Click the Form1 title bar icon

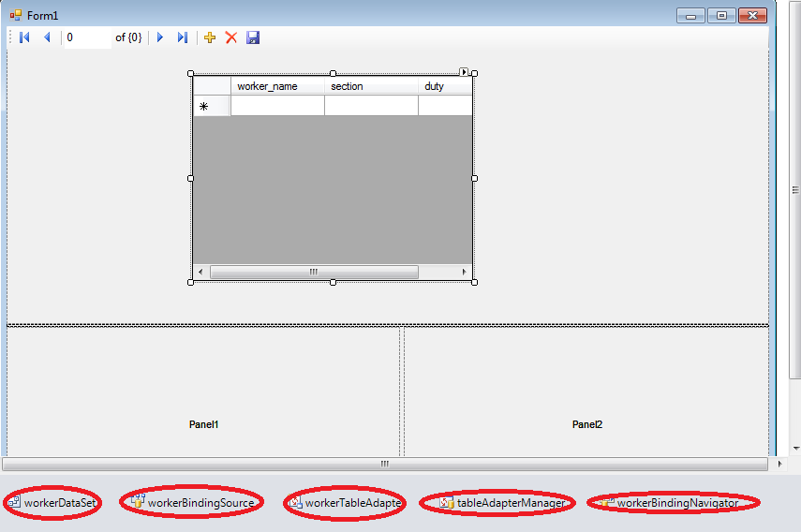pos(16,15)
